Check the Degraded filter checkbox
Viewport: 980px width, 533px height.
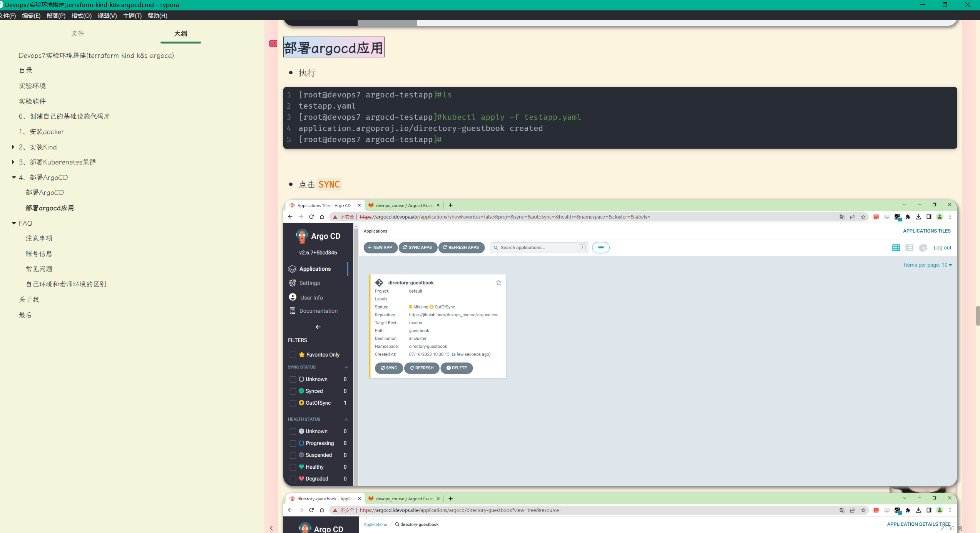[x=293, y=479]
